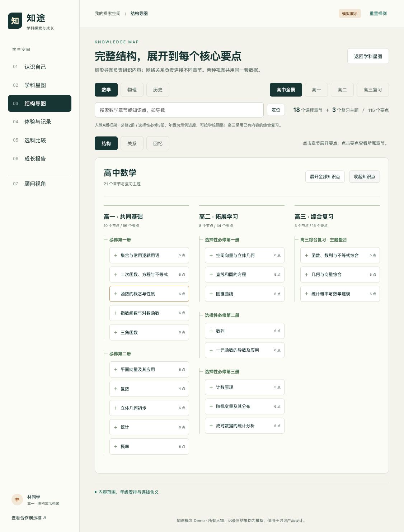Expand the 统计 chapter node
This screenshot has height=532, width=404.
[149, 427]
